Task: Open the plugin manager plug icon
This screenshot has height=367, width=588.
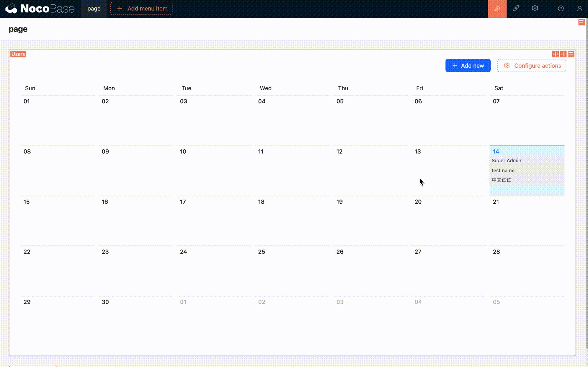Action: (x=516, y=9)
